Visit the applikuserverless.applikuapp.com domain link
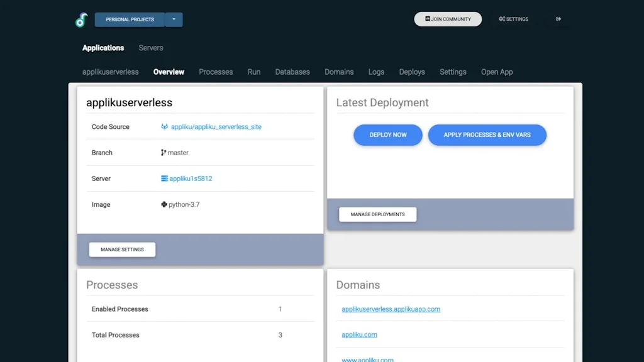Image resolution: width=644 pixels, height=362 pixels. pyautogui.click(x=390, y=309)
